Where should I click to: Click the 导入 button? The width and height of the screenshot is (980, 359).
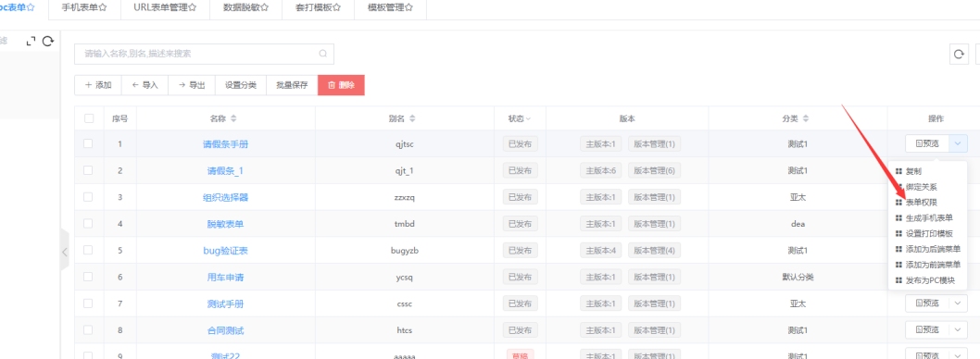tap(145, 85)
